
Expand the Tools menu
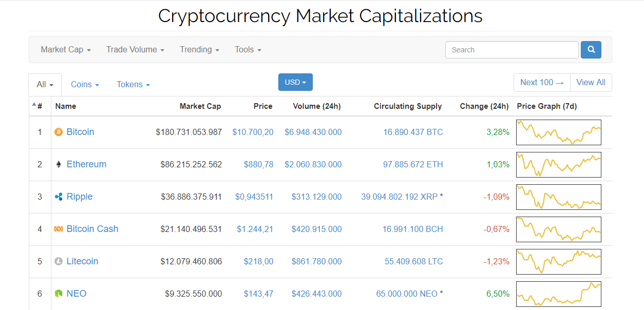click(248, 50)
